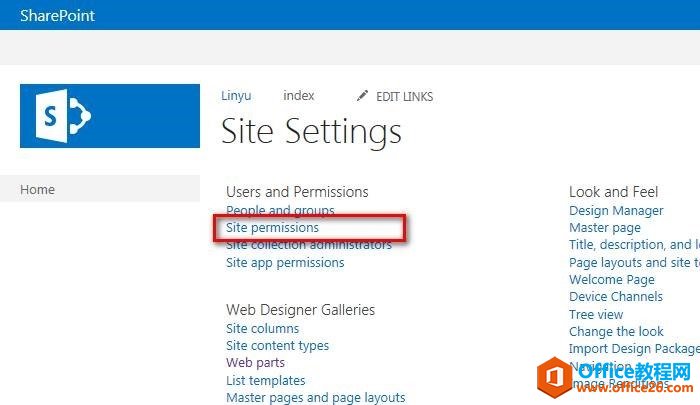
Task: Open the Site columns gallery
Action: point(262,329)
